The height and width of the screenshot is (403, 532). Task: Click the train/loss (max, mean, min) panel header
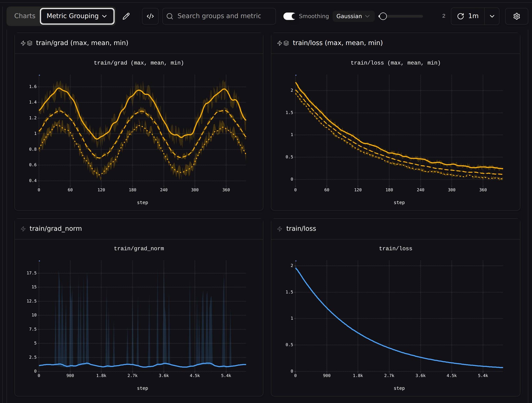(395, 43)
